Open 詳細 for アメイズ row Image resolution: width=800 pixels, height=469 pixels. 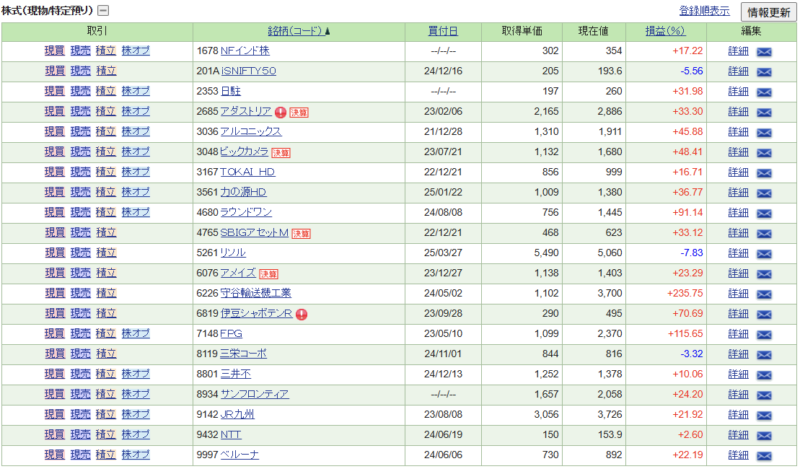tap(738, 273)
